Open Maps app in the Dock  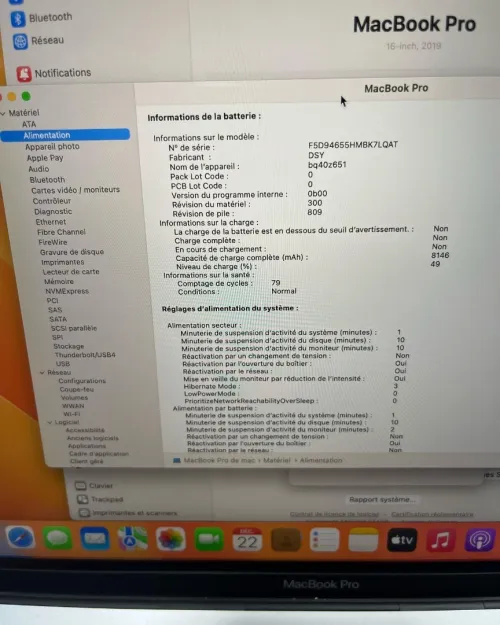pos(133,539)
